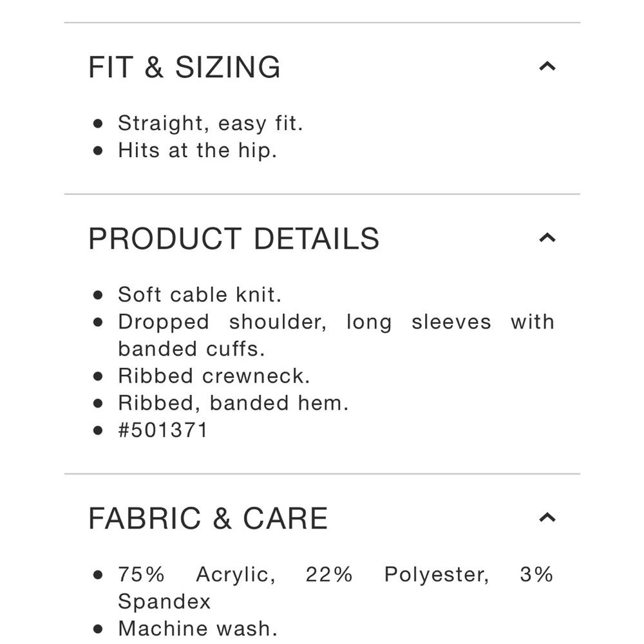The image size is (644, 644).
Task: Click the 'Soft cable knit.' bullet
Action: pos(200,294)
